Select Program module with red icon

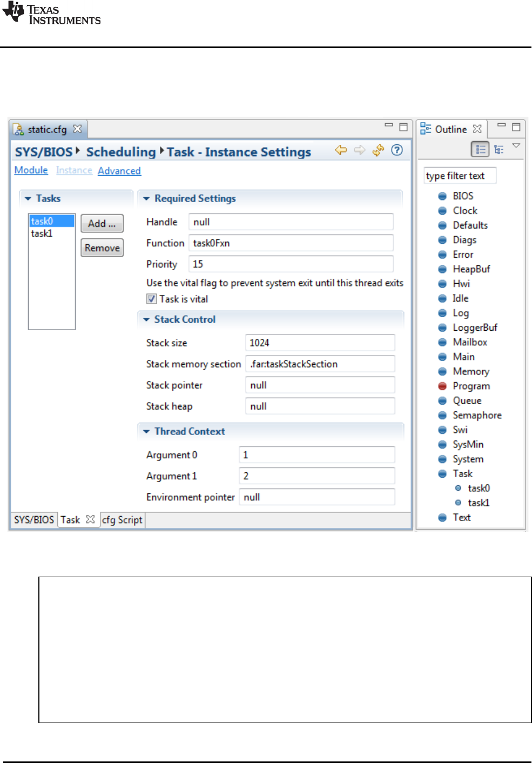[x=471, y=386]
